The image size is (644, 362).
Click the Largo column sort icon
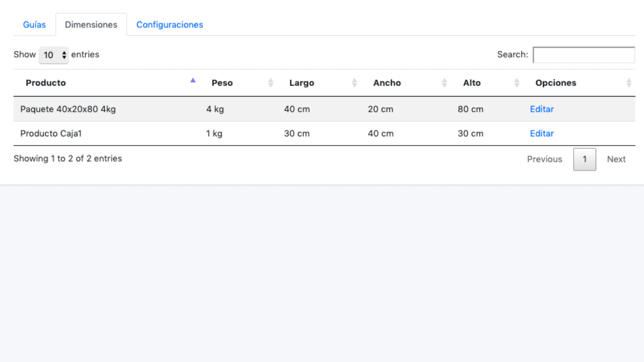tap(354, 83)
